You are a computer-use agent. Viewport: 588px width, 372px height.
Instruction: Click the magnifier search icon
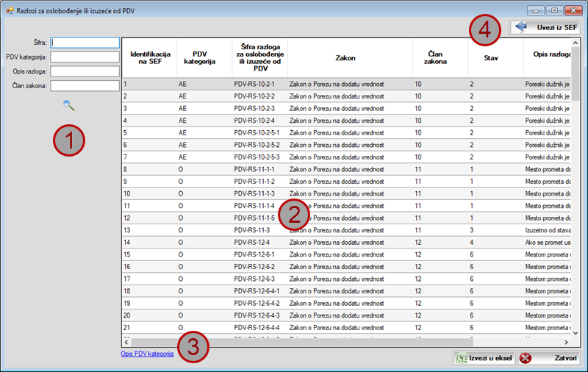(x=68, y=106)
